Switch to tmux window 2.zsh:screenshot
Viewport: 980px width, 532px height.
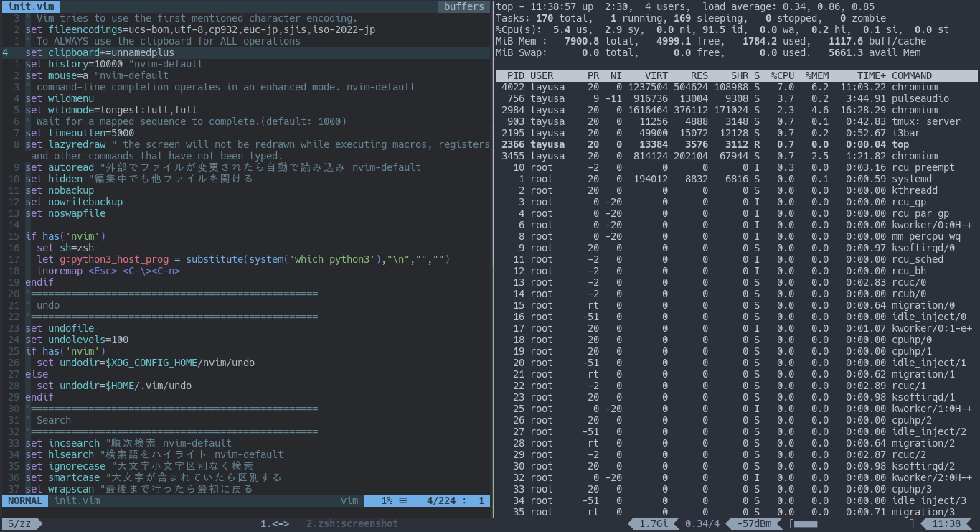352,523
